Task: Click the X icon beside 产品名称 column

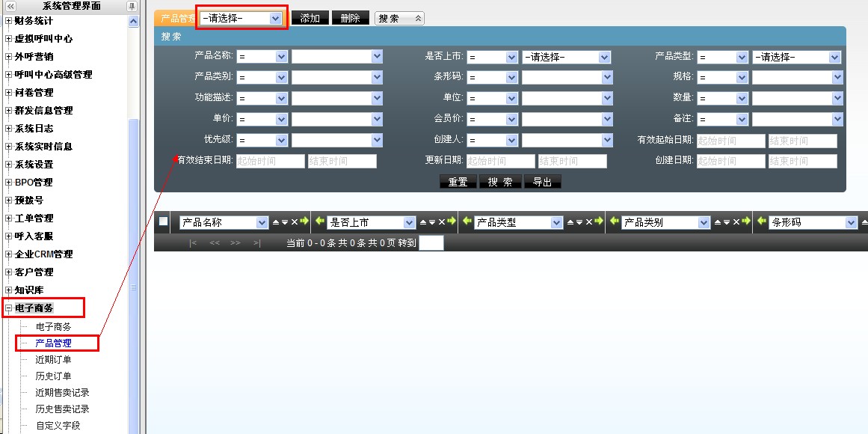Action: [294, 222]
